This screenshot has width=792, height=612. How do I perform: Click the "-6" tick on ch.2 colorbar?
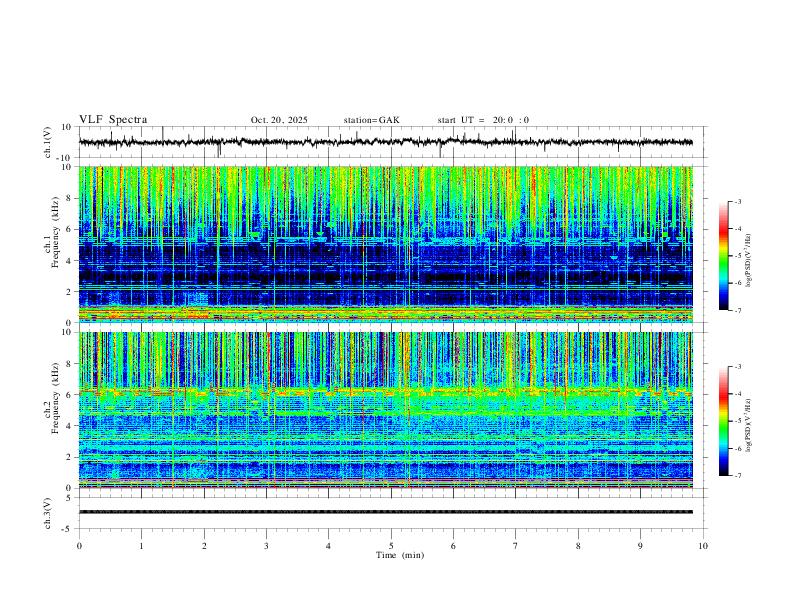point(737,448)
